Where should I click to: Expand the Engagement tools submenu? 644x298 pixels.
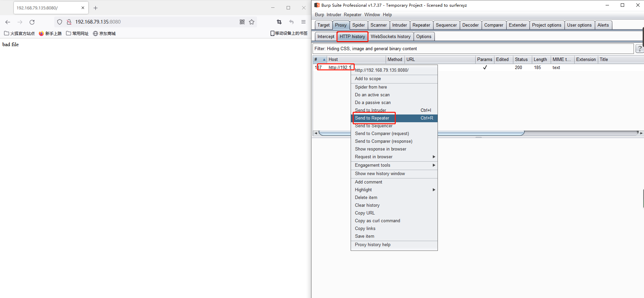[394, 165]
